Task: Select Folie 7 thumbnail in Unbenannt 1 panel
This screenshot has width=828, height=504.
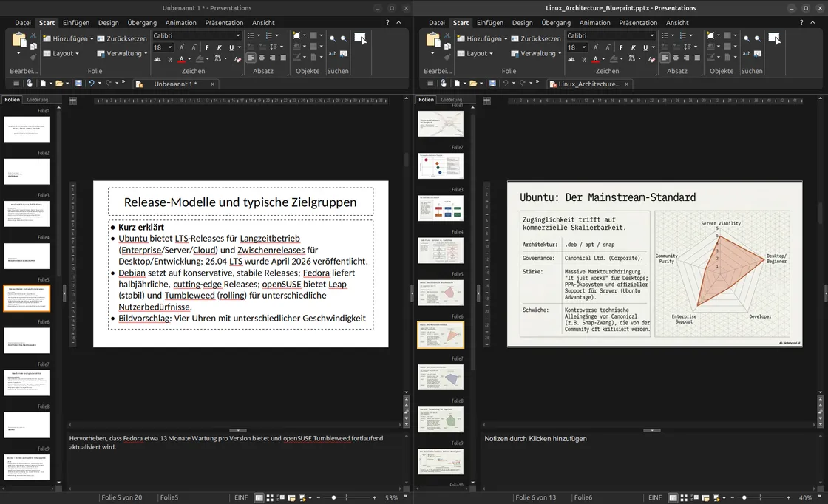Action: pyautogui.click(x=27, y=383)
